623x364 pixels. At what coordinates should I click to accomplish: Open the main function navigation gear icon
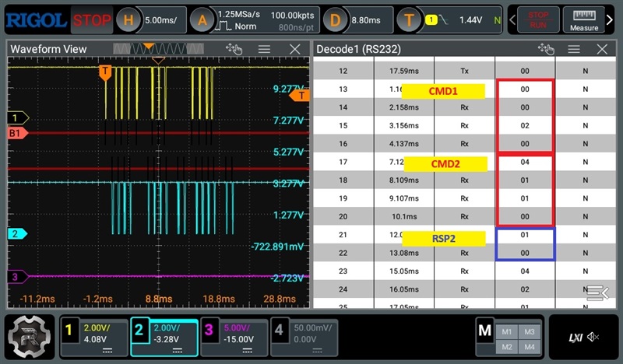[x=30, y=337]
